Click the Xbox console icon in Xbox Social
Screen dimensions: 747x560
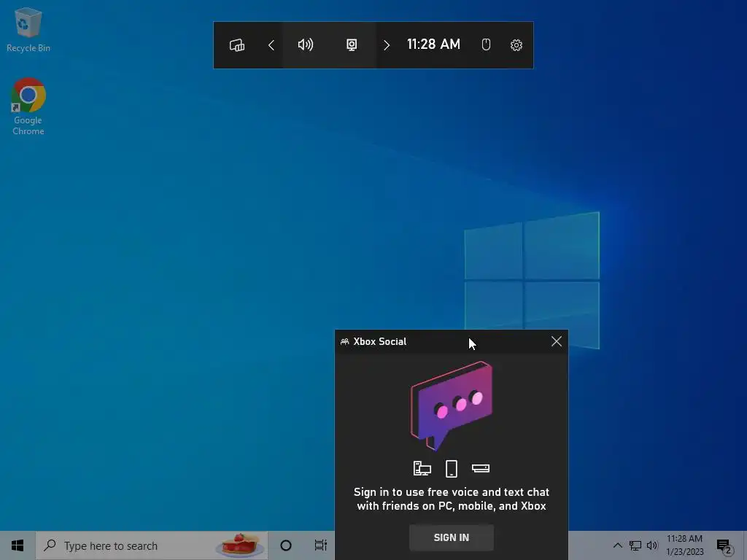coord(481,469)
